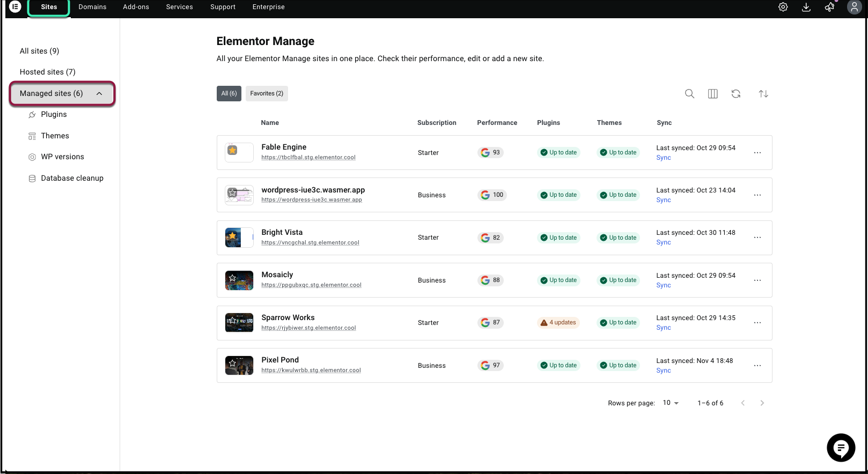Open the wordpress-iue3c.wasmer.app URL link
The height and width of the screenshot is (474, 868).
coord(311,200)
